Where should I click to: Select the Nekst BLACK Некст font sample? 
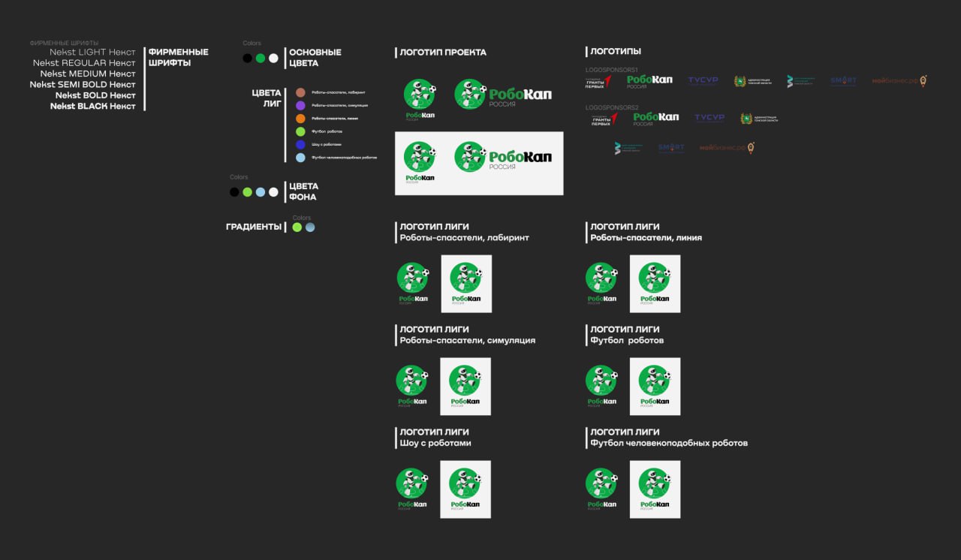pyautogui.click(x=93, y=107)
